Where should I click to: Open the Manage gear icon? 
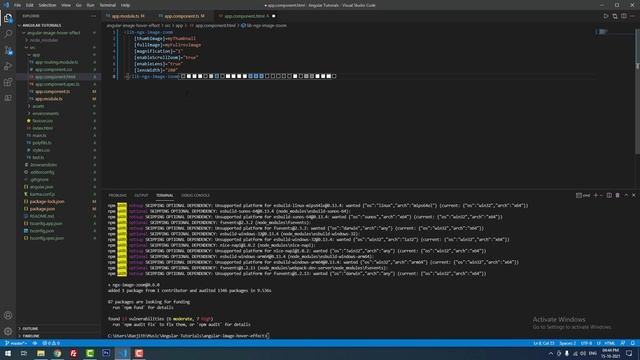[8, 331]
